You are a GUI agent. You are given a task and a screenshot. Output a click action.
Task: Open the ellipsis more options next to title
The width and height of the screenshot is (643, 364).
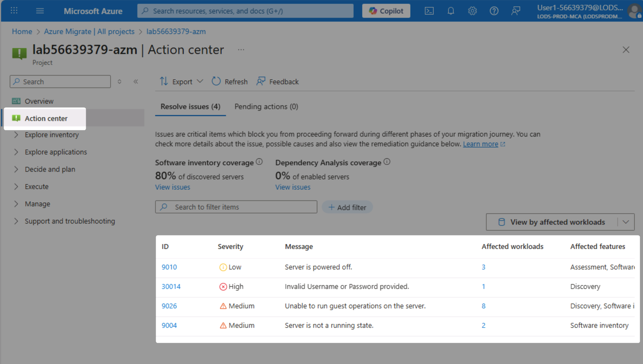[x=241, y=50]
